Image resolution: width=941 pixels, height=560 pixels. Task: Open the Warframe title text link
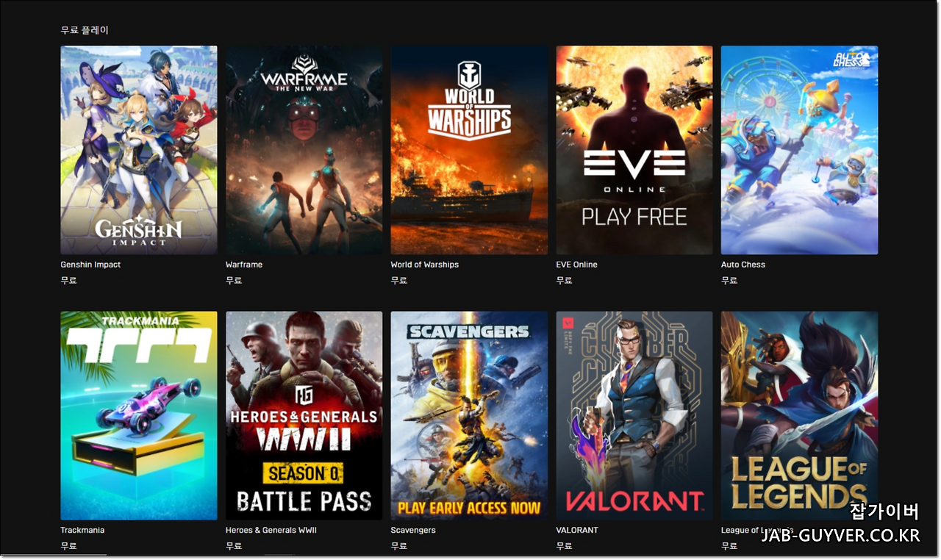[x=244, y=265]
